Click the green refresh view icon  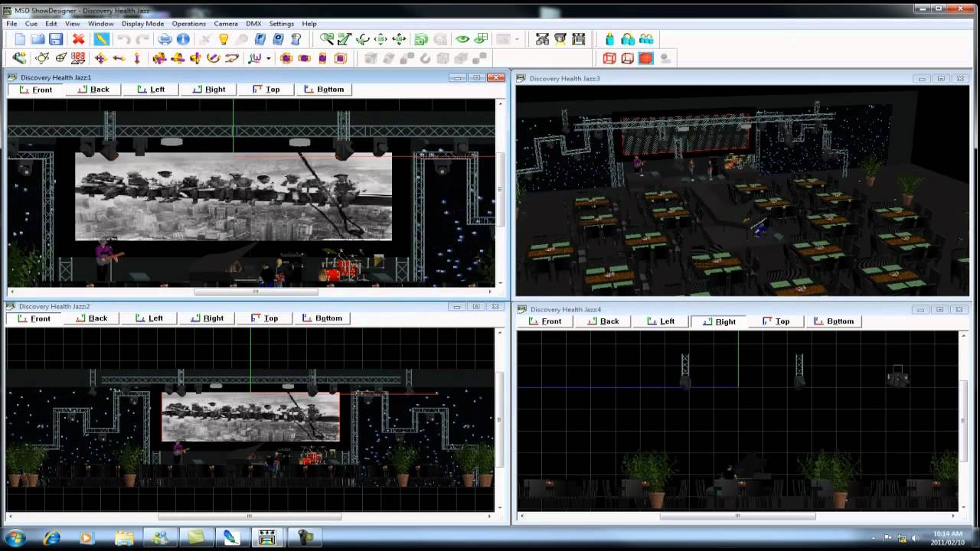click(x=421, y=39)
